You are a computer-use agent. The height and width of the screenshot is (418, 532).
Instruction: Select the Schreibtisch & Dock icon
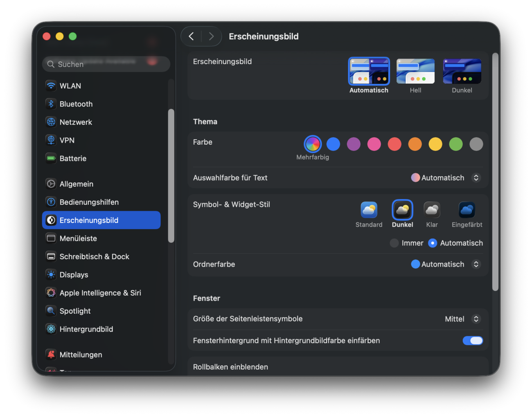point(51,256)
